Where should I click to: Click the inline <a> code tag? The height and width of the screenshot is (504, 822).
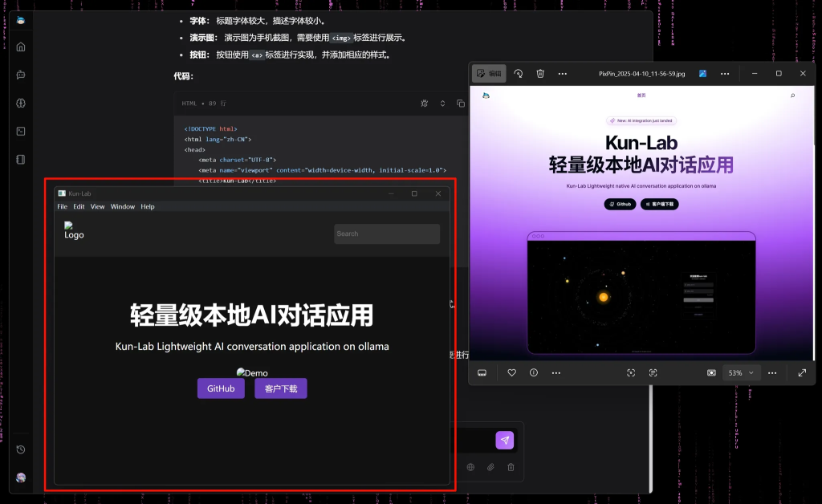257,55
